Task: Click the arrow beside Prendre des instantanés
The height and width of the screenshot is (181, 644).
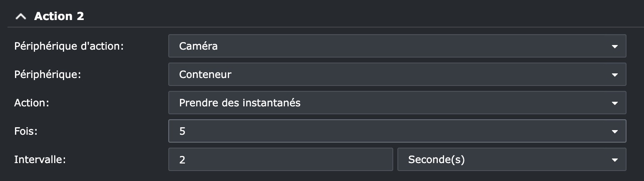Action: click(x=614, y=103)
